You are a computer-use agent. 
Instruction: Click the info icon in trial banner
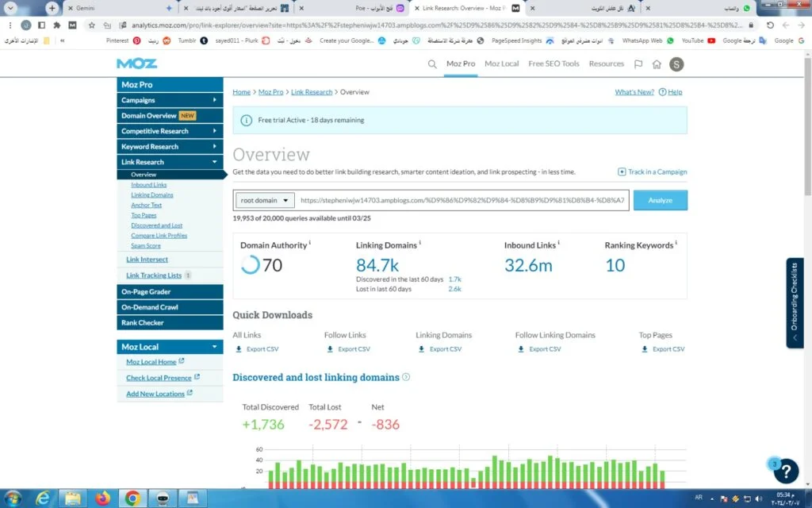[x=247, y=121]
